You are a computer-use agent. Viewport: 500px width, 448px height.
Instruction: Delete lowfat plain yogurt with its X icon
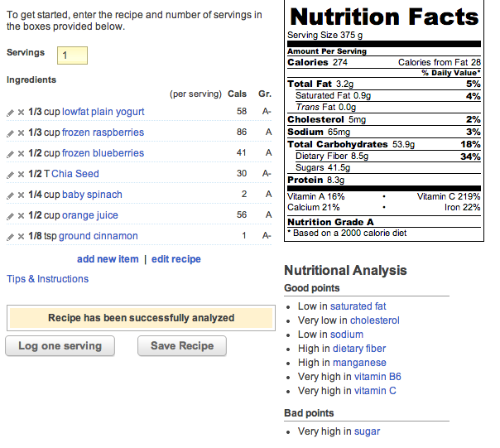pyautogui.click(x=22, y=113)
